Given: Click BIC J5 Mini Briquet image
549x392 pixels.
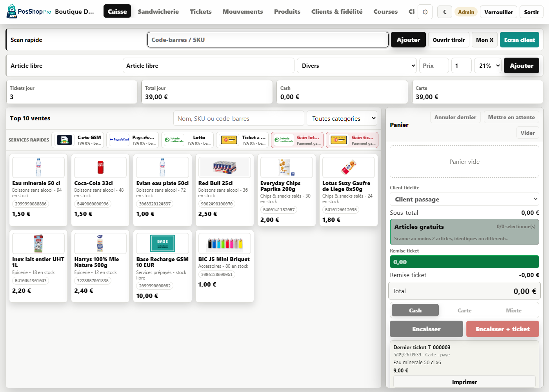Looking at the screenshot, I should coord(224,243).
